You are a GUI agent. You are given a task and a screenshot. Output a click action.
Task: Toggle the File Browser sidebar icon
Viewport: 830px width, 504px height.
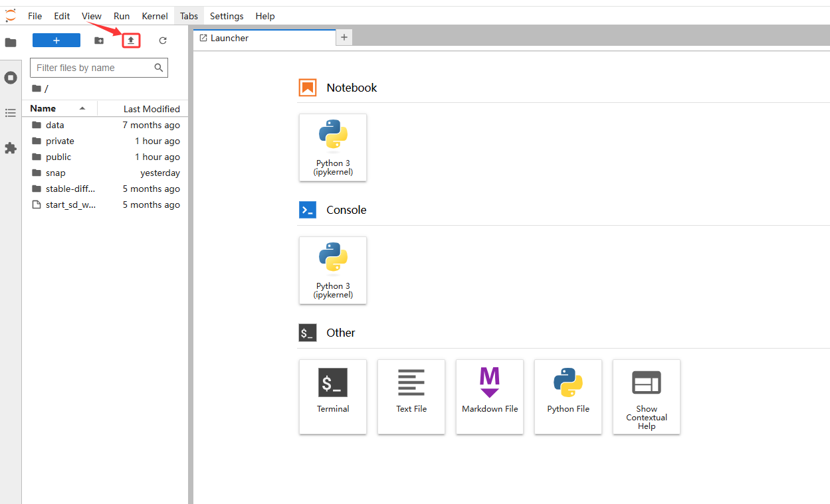[x=11, y=42]
